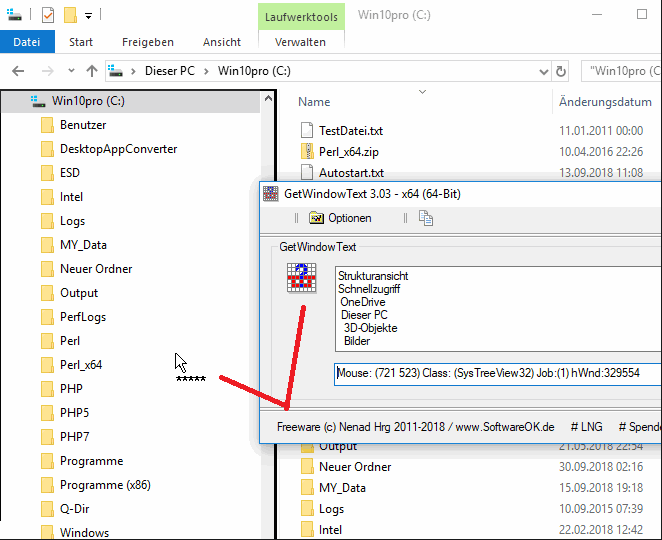Switch to the Verwalten ribbon tab
The width and height of the screenshot is (662, 540).
(300, 42)
